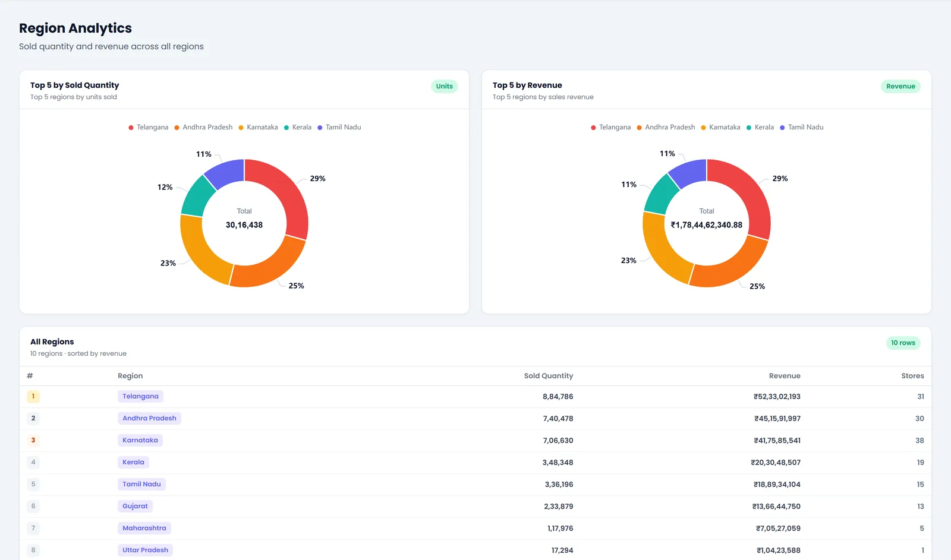Click the Top 5 by Sold Quantity title
Screen dimensions: 951x560
[74, 85]
